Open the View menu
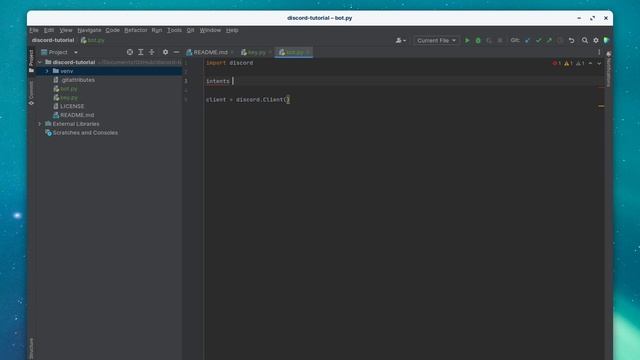Screen dimensions: 640x360 point(66,30)
